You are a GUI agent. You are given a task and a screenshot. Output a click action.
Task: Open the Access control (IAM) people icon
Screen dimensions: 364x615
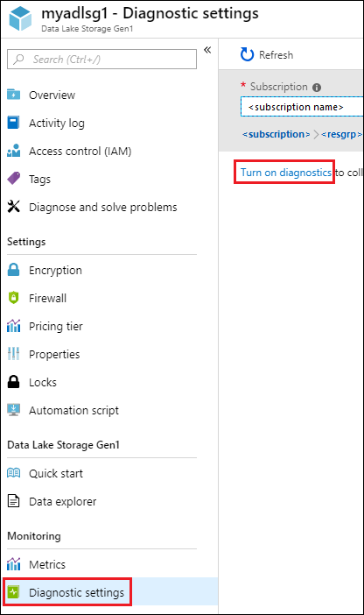click(14, 151)
